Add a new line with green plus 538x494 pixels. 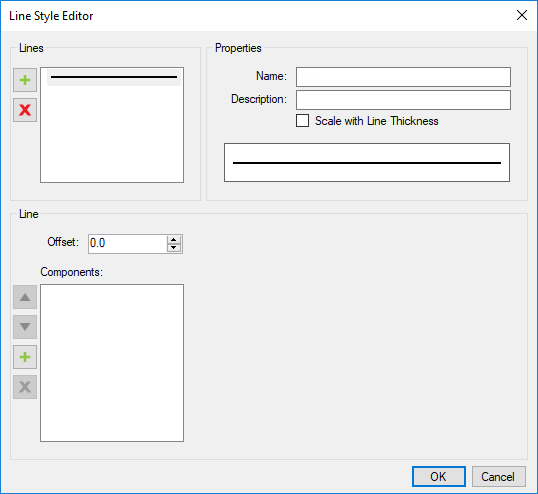point(25,80)
